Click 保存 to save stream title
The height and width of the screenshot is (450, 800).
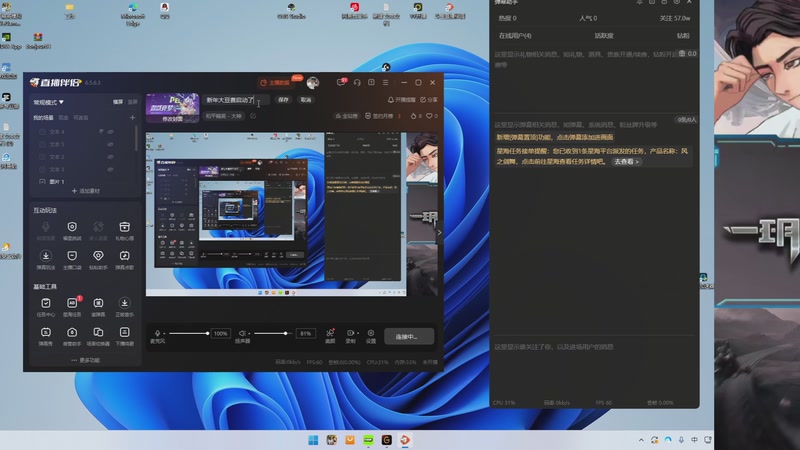coord(283,100)
